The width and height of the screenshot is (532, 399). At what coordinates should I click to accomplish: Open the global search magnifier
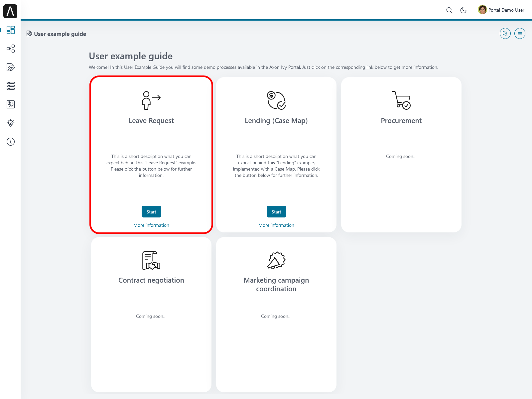click(449, 10)
